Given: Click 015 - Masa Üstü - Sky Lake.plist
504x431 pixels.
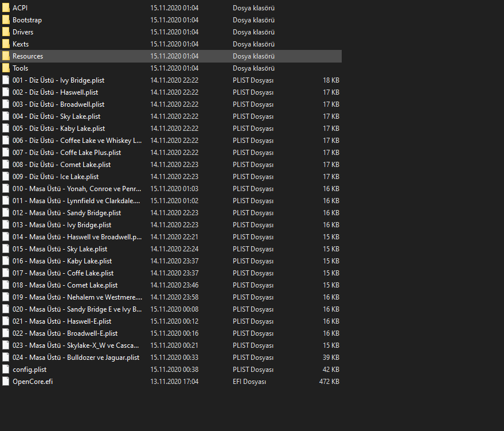Looking at the screenshot, I should [x=60, y=249].
